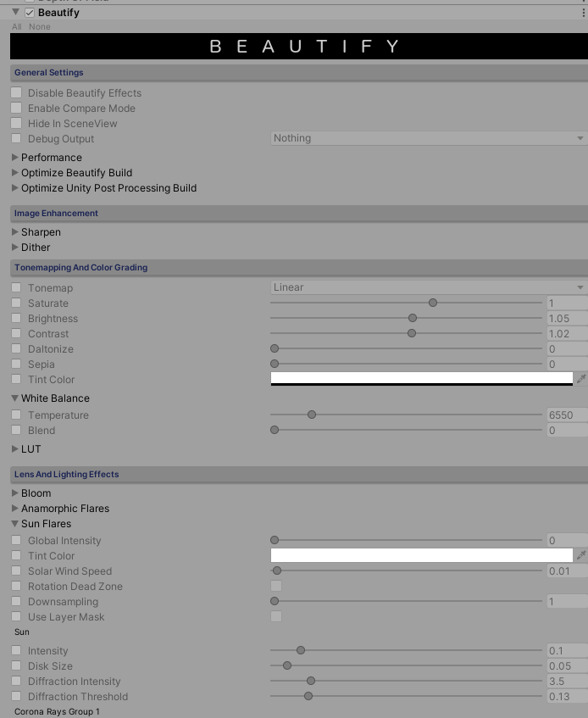The width and height of the screenshot is (588, 718).
Task: Open the Tonemap Linear dropdown
Action: [x=429, y=287]
